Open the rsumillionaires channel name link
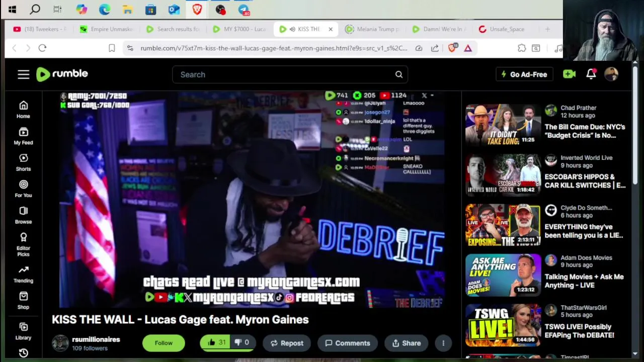This screenshot has width=644, height=362. tap(96, 339)
